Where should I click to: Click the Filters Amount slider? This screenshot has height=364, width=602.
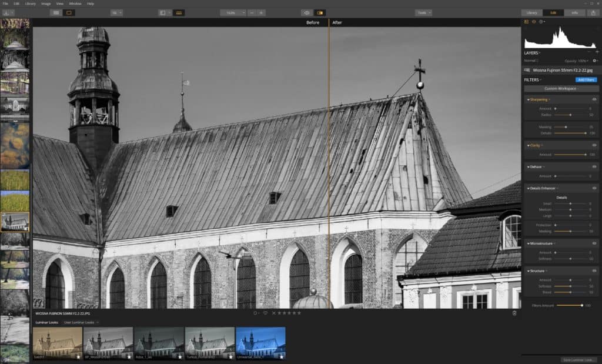pos(569,305)
